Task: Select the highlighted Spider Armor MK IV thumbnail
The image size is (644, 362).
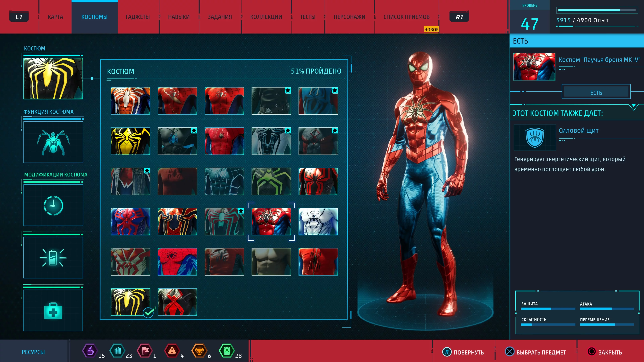Action: [x=271, y=222]
